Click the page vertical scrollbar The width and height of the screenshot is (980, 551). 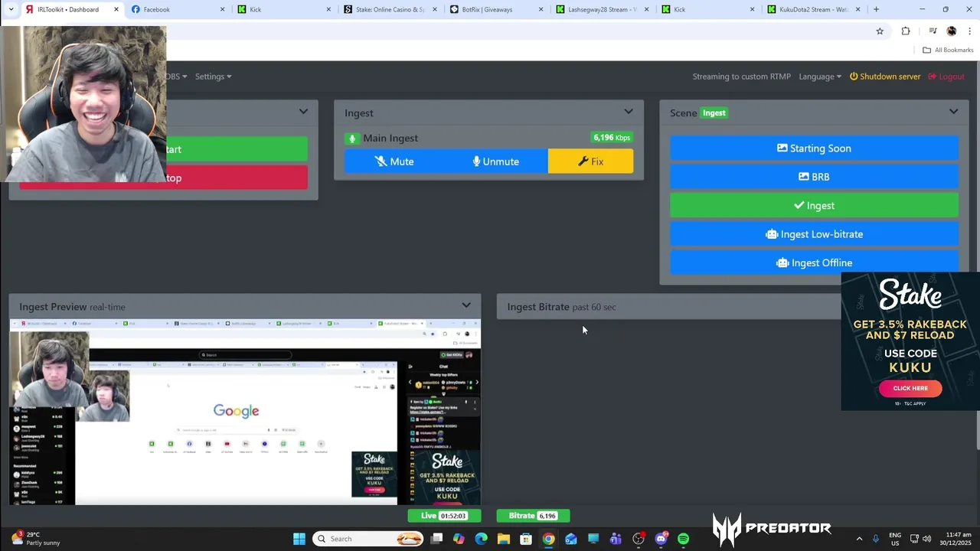click(976, 256)
